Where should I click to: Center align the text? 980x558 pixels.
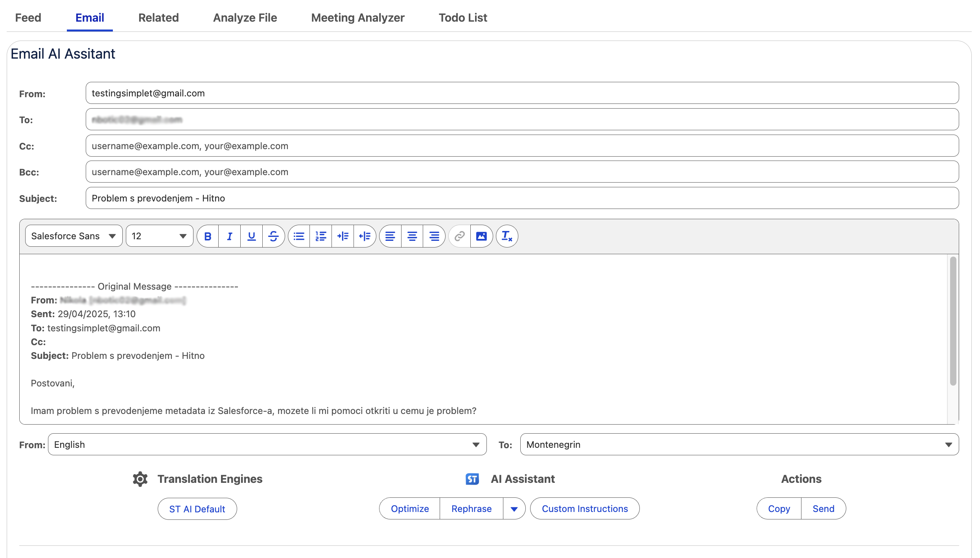pos(412,236)
